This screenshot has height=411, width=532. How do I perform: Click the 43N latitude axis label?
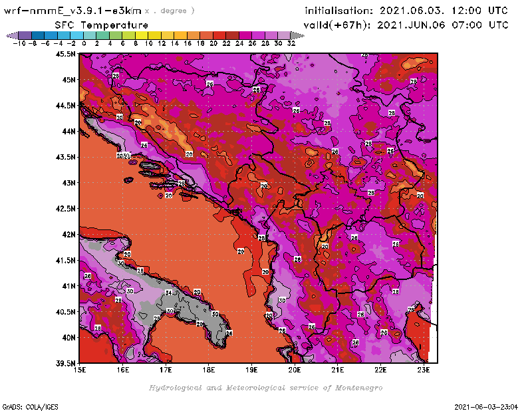click(x=68, y=183)
